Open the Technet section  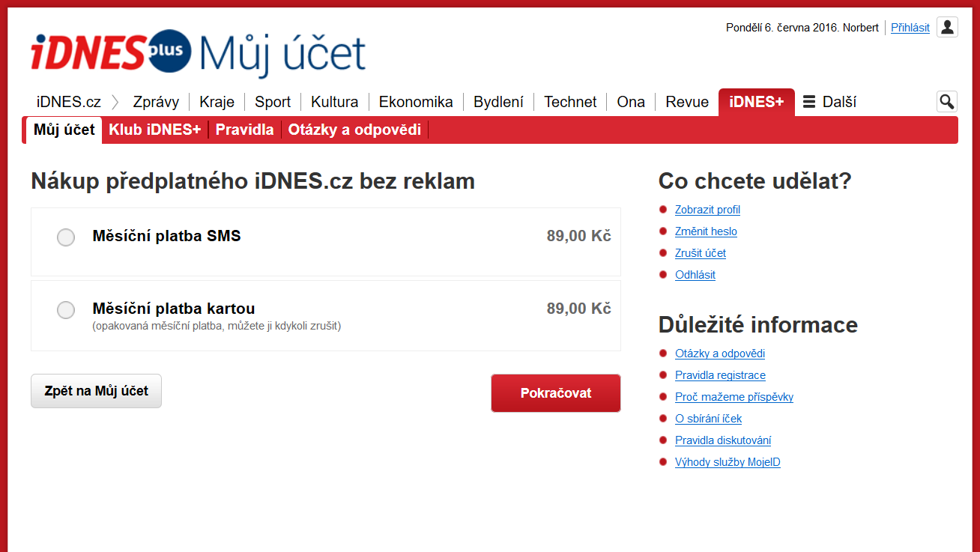coord(570,102)
